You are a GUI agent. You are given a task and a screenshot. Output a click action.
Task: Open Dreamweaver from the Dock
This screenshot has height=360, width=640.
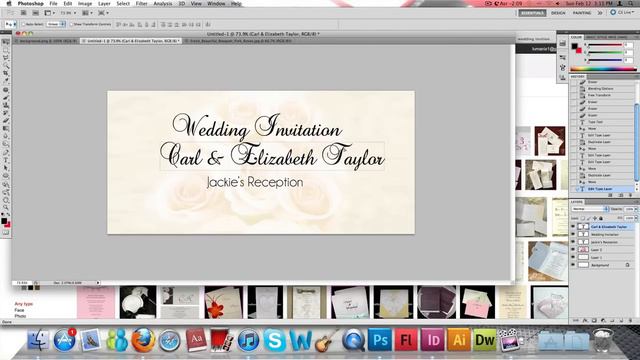[x=485, y=340]
